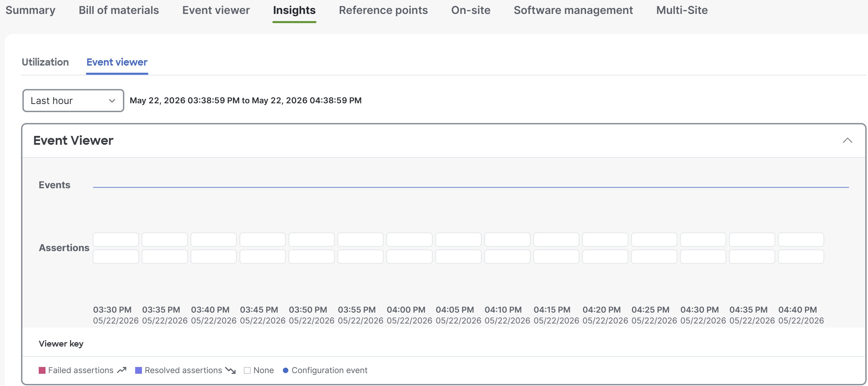The height and width of the screenshot is (386, 868).
Task: Click the Configuration event legend label
Action: (329, 370)
